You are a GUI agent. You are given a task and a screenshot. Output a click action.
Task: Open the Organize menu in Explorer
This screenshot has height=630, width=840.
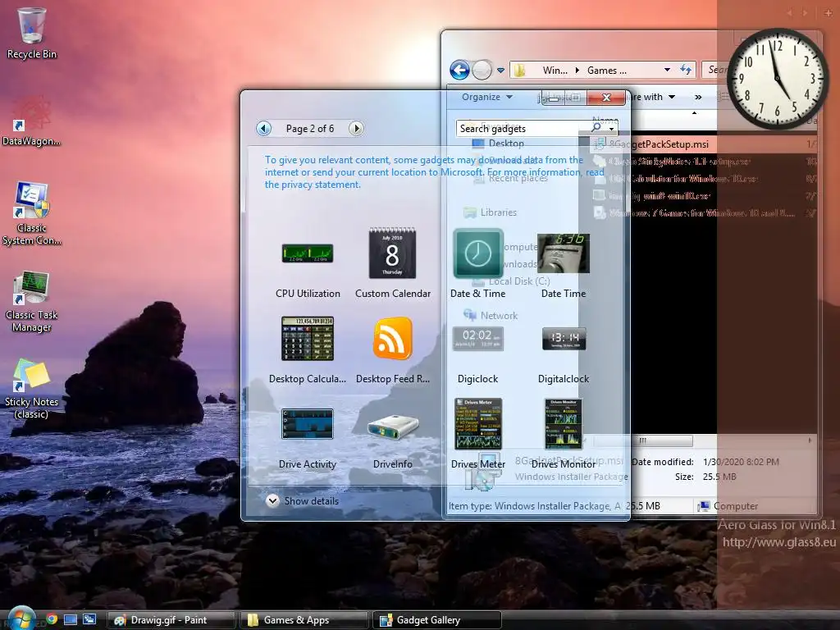click(x=487, y=97)
